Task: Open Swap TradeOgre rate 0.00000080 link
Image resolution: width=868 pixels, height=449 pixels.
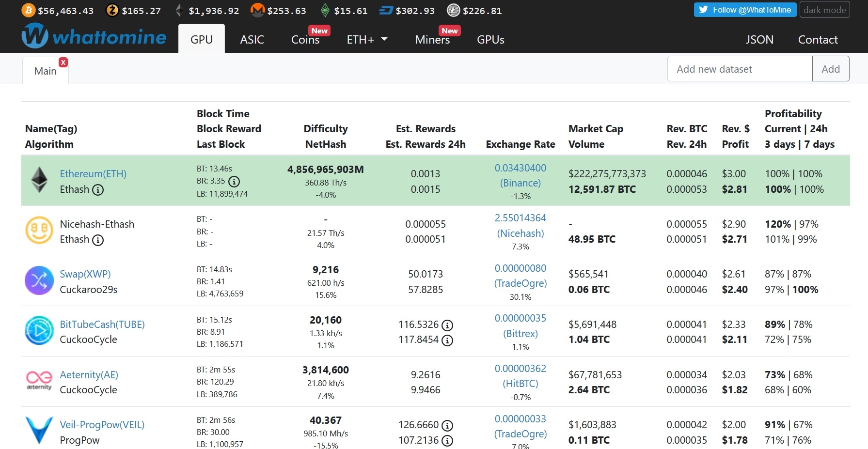Action: (521, 276)
